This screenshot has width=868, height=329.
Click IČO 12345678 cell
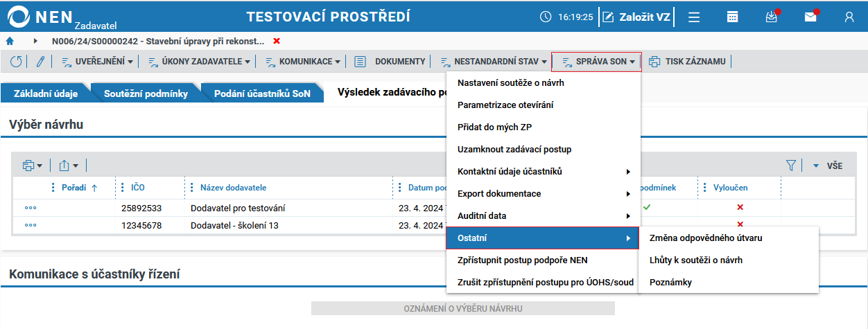click(141, 225)
